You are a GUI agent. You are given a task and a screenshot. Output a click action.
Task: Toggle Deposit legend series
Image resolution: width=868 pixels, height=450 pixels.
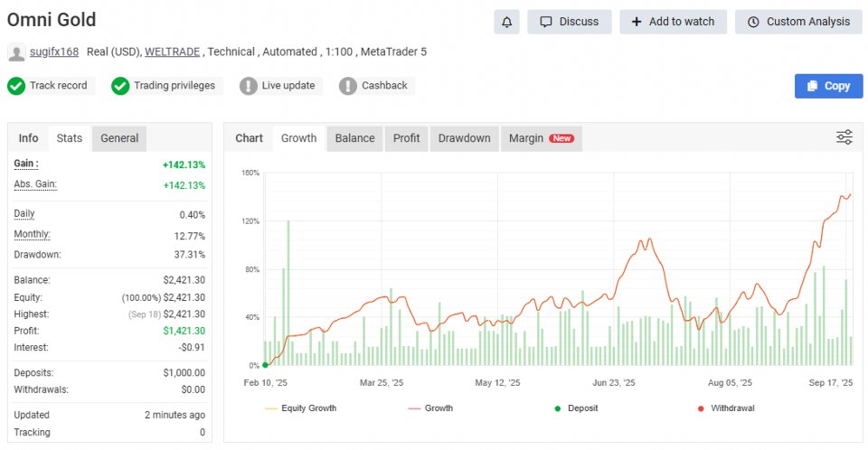coord(576,408)
